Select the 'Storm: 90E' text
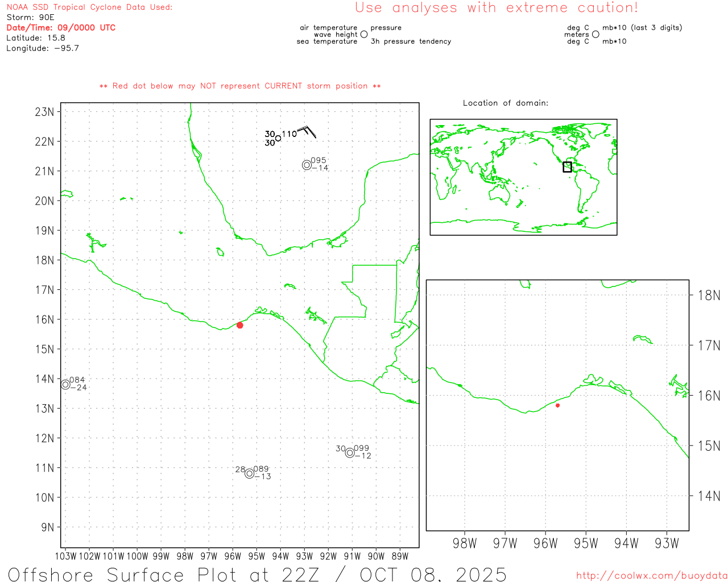 (30, 18)
